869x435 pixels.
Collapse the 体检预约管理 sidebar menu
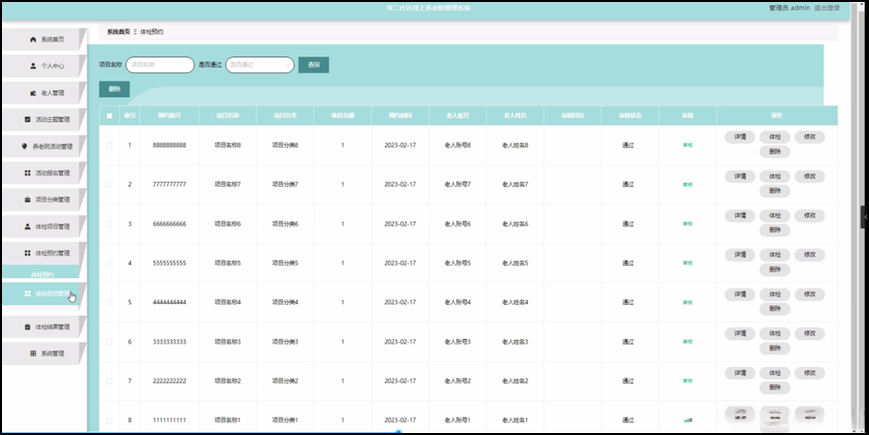(44, 253)
